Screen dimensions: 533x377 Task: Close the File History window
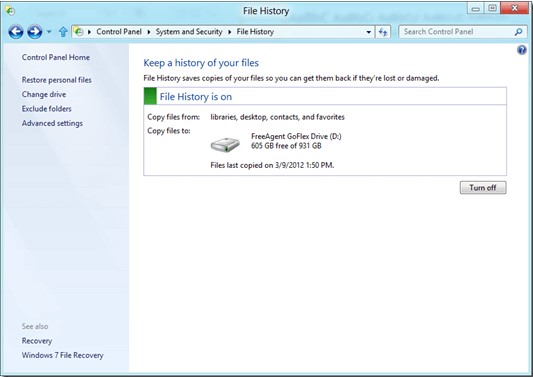[x=515, y=8]
